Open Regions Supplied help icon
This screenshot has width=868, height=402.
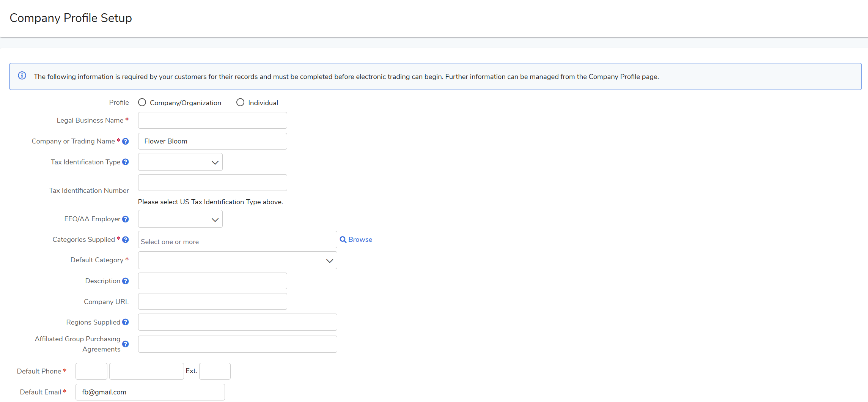tap(126, 322)
